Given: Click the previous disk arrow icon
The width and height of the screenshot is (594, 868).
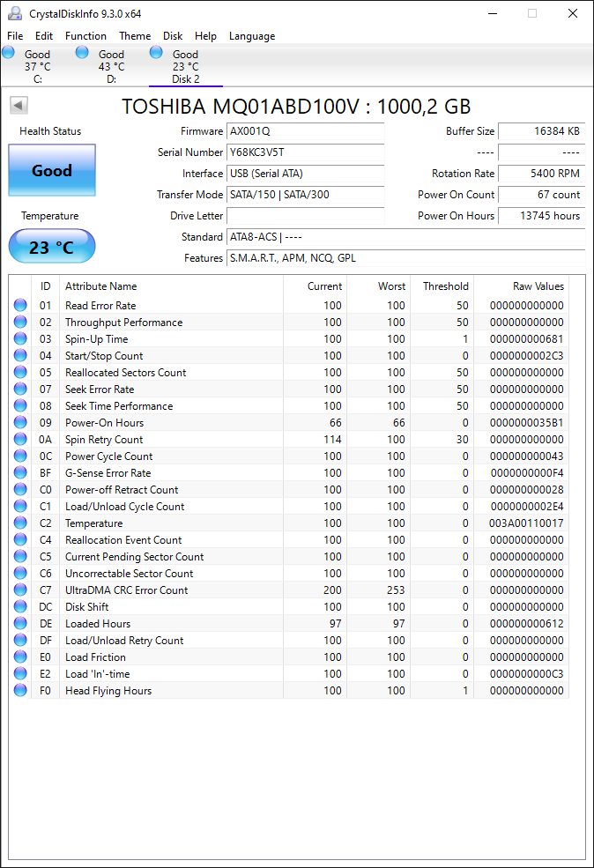Looking at the screenshot, I should click(19, 105).
